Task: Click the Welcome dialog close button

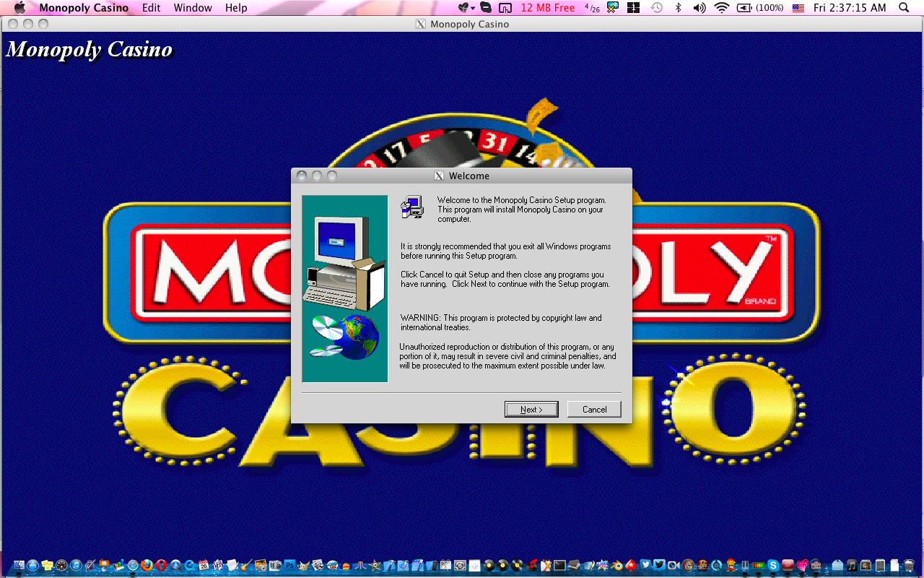Action: pyautogui.click(x=302, y=176)
